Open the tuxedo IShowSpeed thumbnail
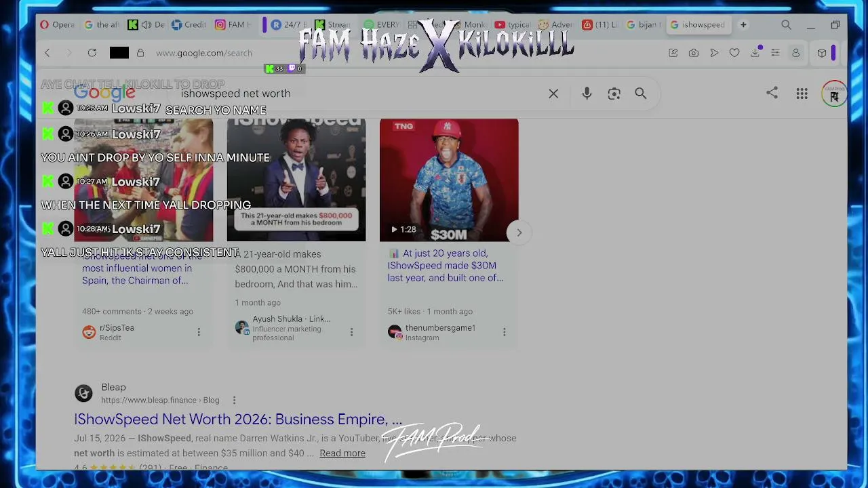Screen dimensions: 868x488 coord(296,180)
